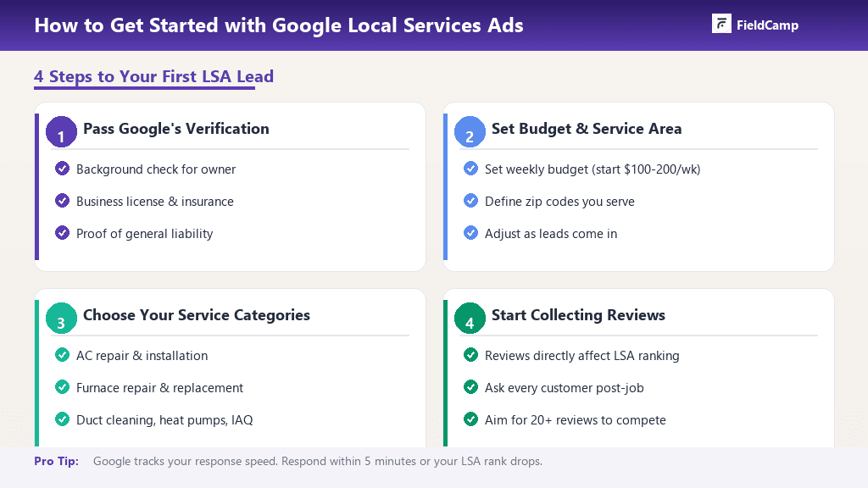Screen dimensions: 868x488
Task: Select the step 3 numbered circle badge
Action: [x=61, y=318]
